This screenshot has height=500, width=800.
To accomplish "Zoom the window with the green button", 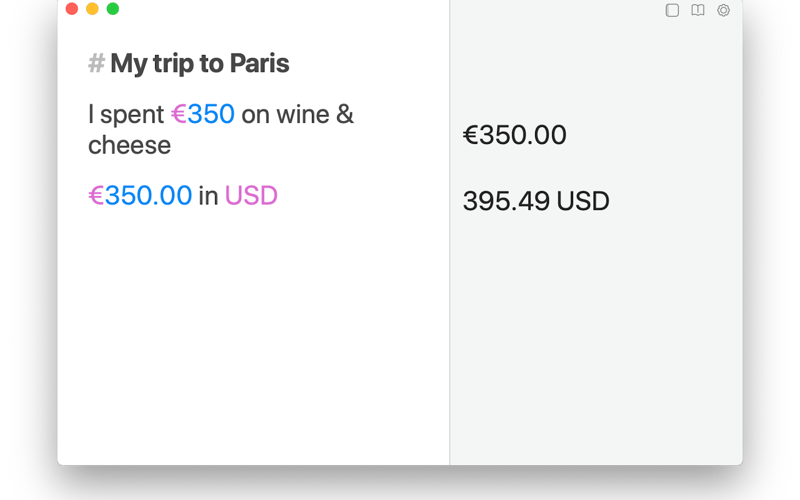I will (113, 9).
